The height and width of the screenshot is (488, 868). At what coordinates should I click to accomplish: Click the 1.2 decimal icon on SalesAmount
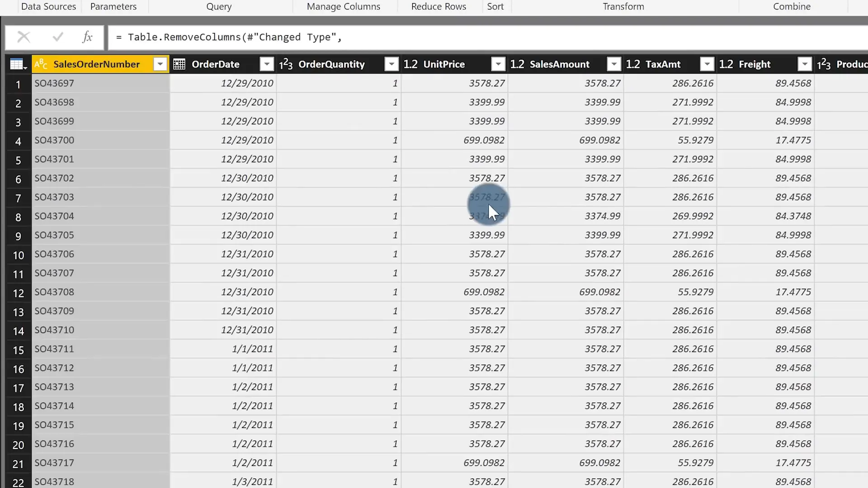point(517,64)
